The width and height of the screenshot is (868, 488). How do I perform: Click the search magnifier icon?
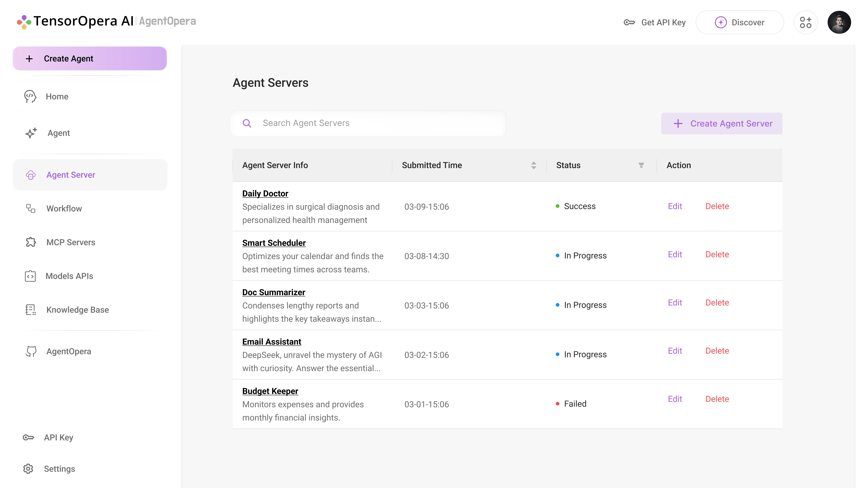point(247,123)
